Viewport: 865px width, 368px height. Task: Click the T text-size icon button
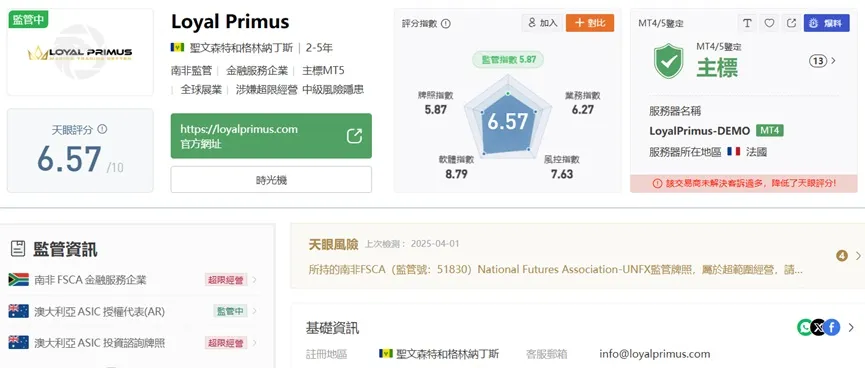tap(747, 23)
